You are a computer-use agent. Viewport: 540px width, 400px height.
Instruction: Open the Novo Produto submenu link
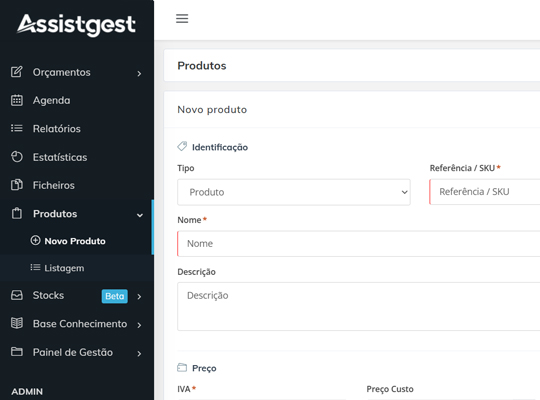pos(76,241)
